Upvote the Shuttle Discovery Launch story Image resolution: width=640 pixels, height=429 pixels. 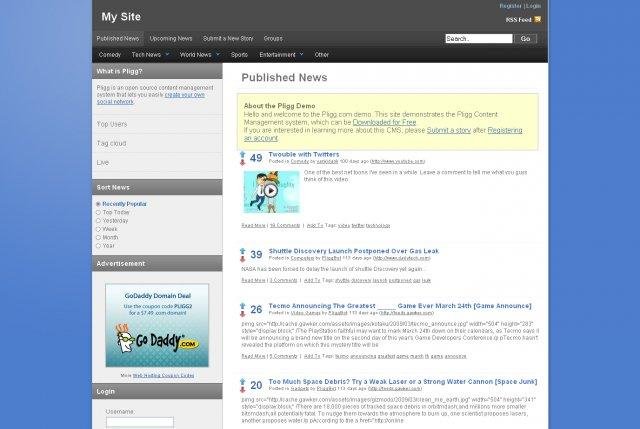click(x=242, y=251)
